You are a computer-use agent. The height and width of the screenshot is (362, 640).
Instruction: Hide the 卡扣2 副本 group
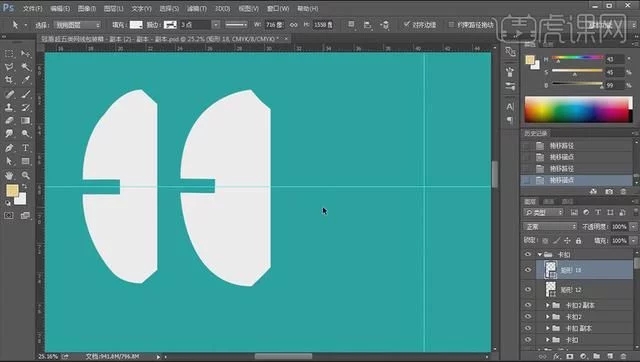point(528,305)
